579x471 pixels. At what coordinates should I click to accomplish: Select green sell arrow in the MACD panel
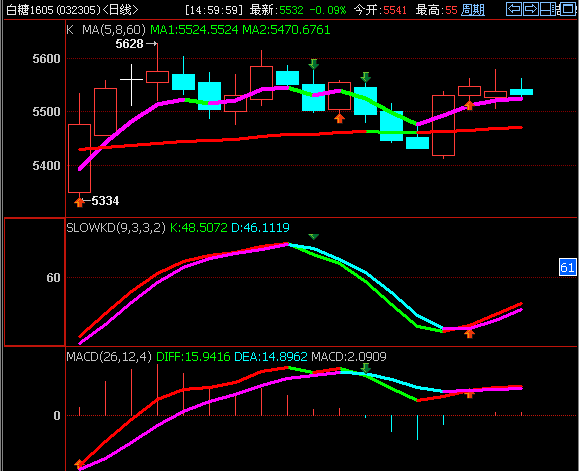click(x=366, y=368)
